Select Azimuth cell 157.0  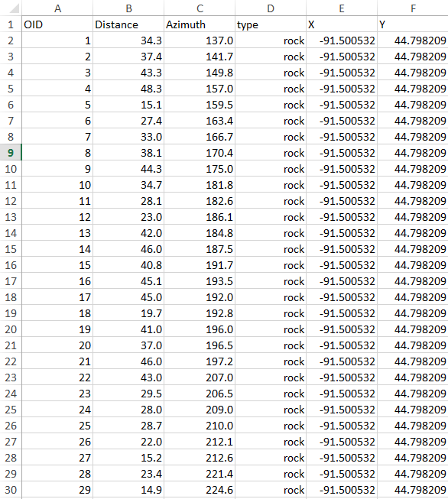[x=200, y=89]
